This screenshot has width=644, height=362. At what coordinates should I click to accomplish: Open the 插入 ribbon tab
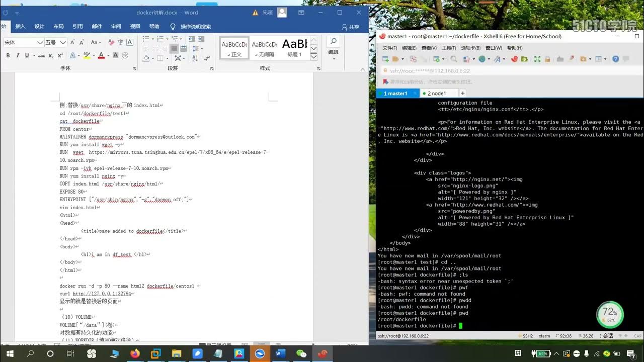click(20, 27)
